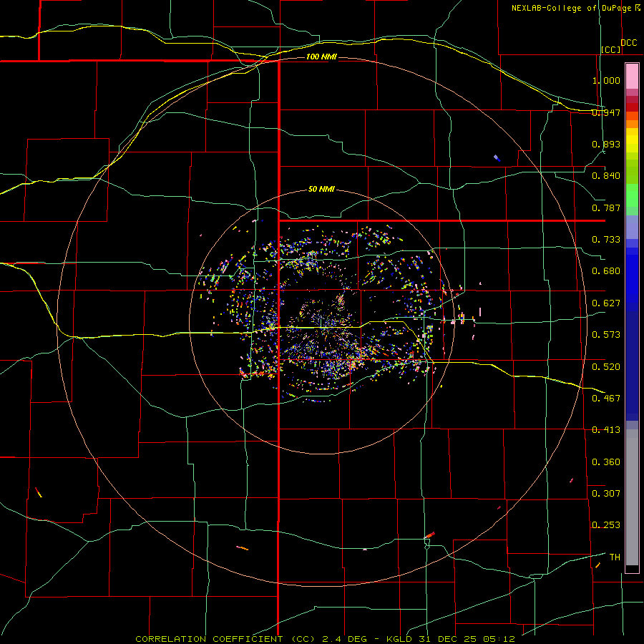
Task: Click the 0.307 legend value
Action: click(x=606, y=494)
